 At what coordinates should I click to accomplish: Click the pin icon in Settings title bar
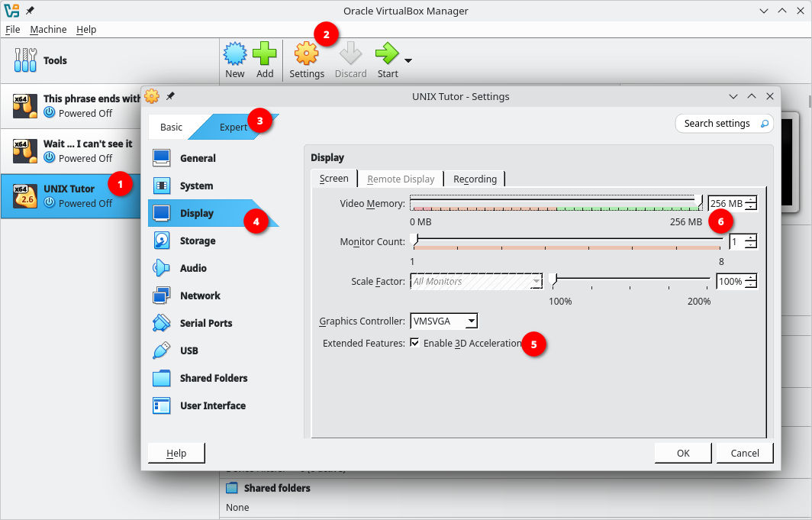[x=170, y=95]
